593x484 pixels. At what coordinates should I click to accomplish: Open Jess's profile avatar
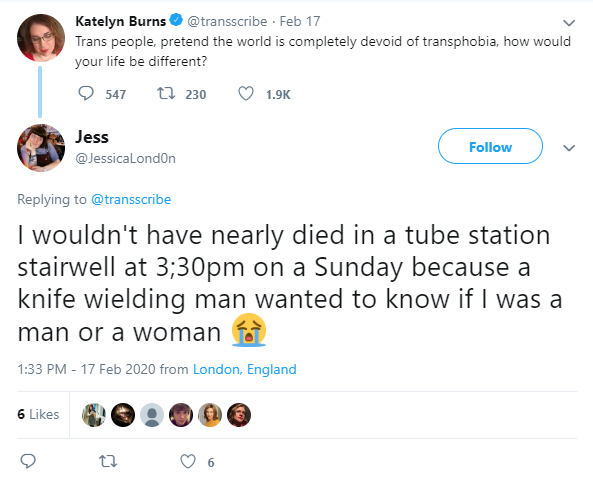(x=41, y=148)
